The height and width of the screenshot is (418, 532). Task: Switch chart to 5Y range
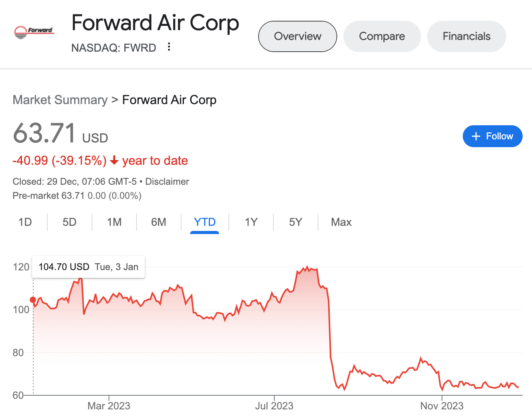tap(295, 222)
